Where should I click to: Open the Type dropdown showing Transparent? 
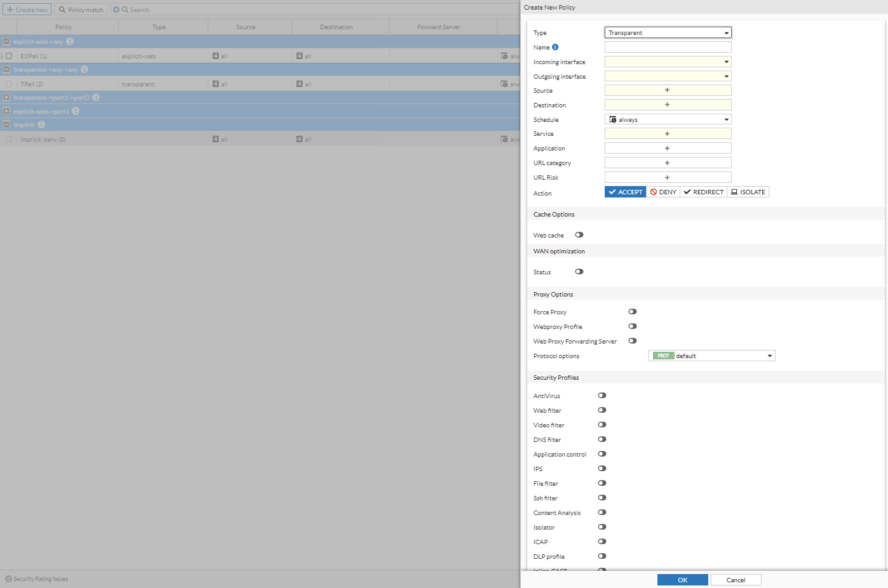click(x=668, y=32)
